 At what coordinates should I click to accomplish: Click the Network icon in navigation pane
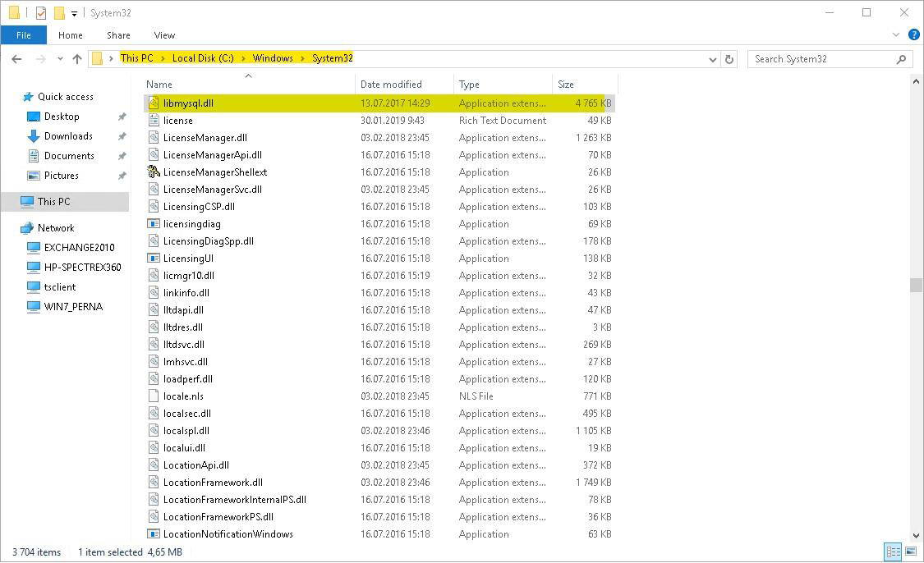pyautogui.click(x=27, y=228)
